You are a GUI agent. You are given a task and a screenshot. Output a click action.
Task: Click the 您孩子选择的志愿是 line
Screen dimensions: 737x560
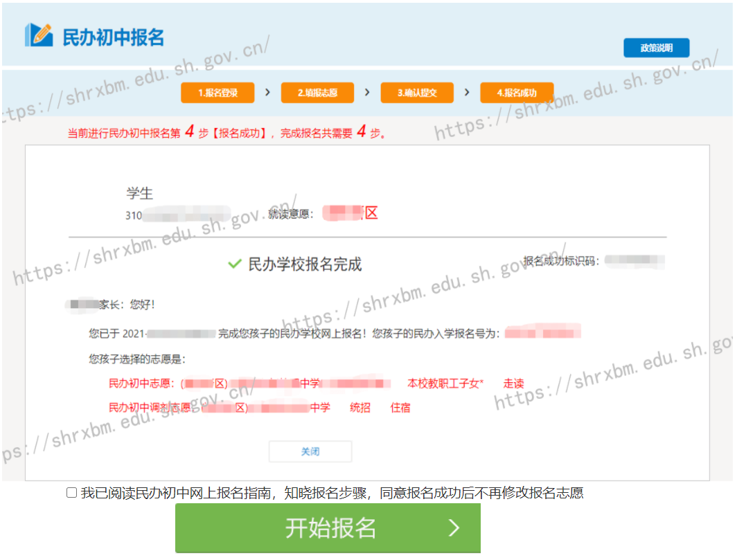136,359
